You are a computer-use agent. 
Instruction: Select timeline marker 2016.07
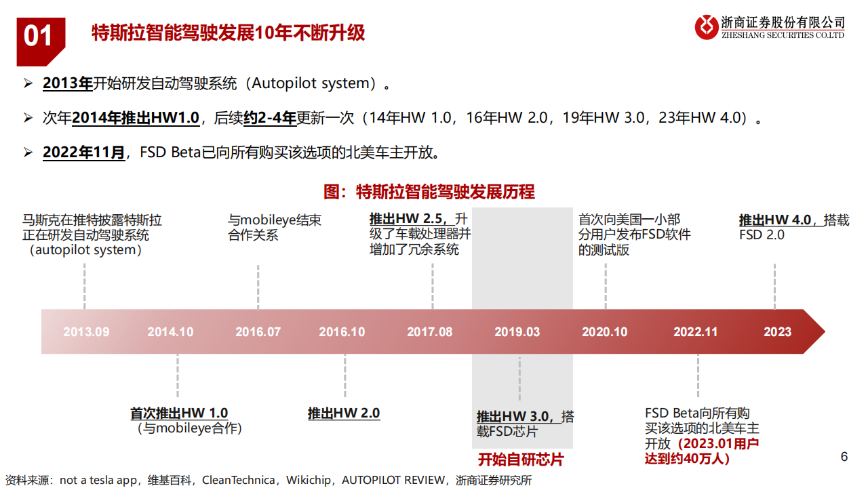258,332
